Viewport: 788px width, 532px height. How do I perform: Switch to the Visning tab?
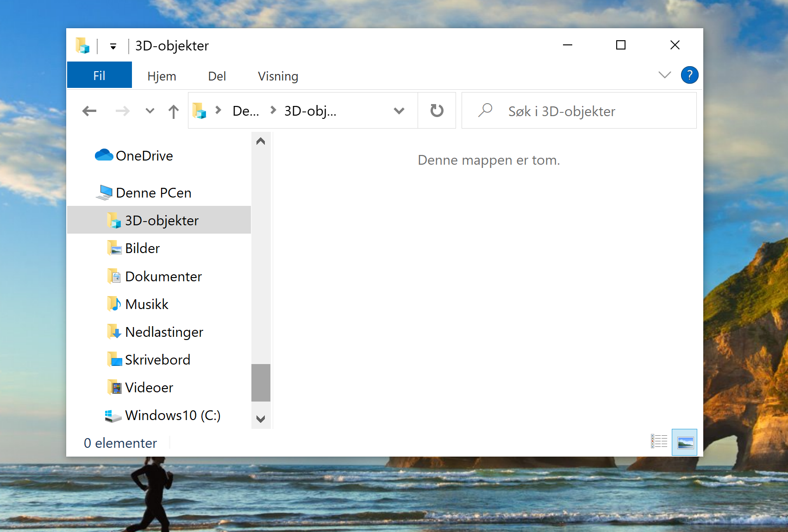pyautogui.click(x=277, y=75)
